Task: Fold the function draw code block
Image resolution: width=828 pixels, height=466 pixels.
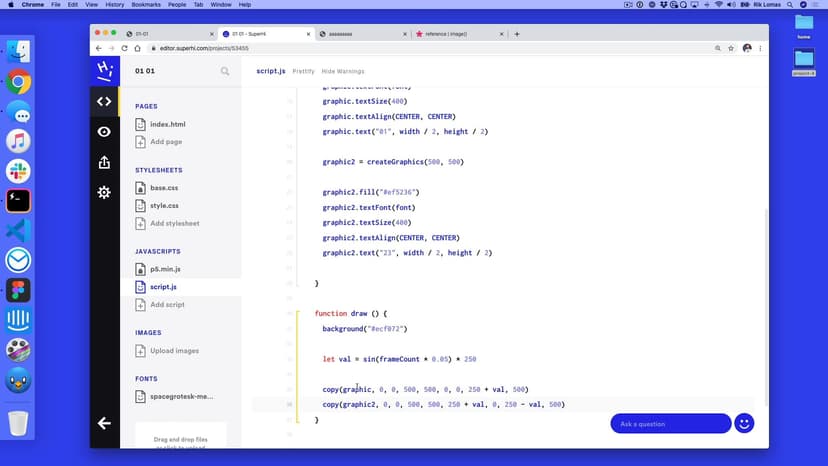Action: 296,313
